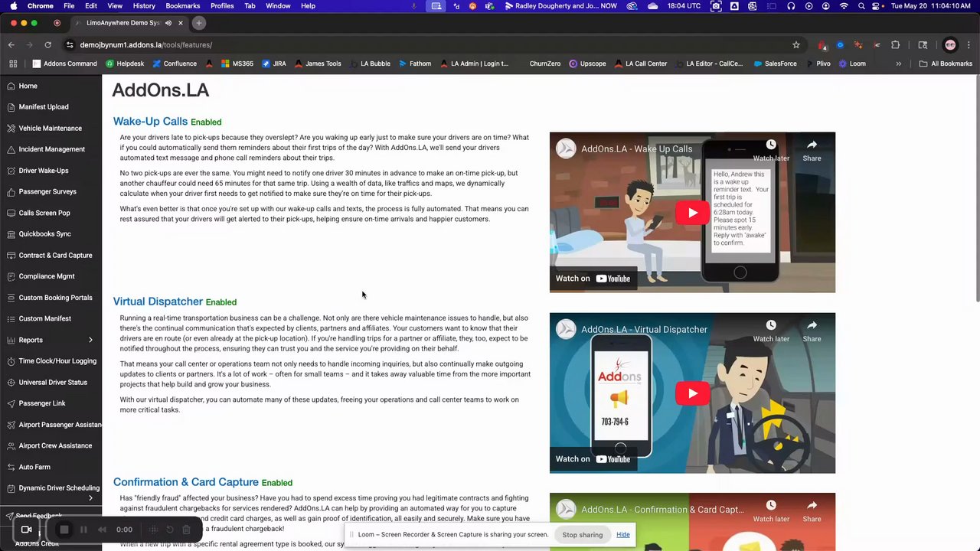Open Contract & Card Capture sidebar item

[55, 256]
